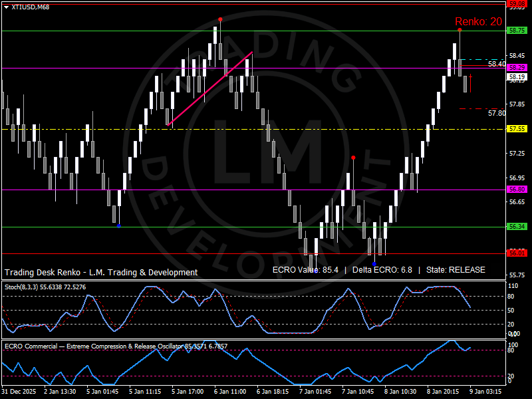Viewport: 532px width, 399px height.
Task: Click the green 58.75 price tag
Action: click(x=517, y=31)
